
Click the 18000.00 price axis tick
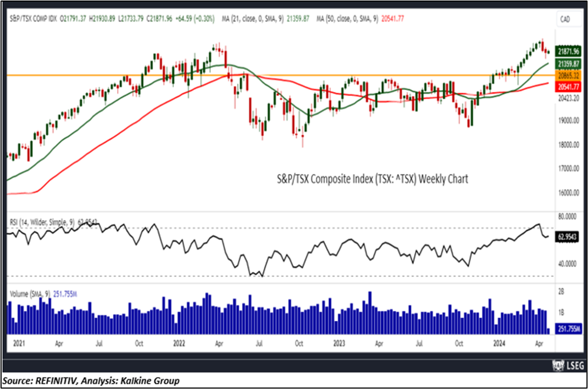tap(569, 145)
